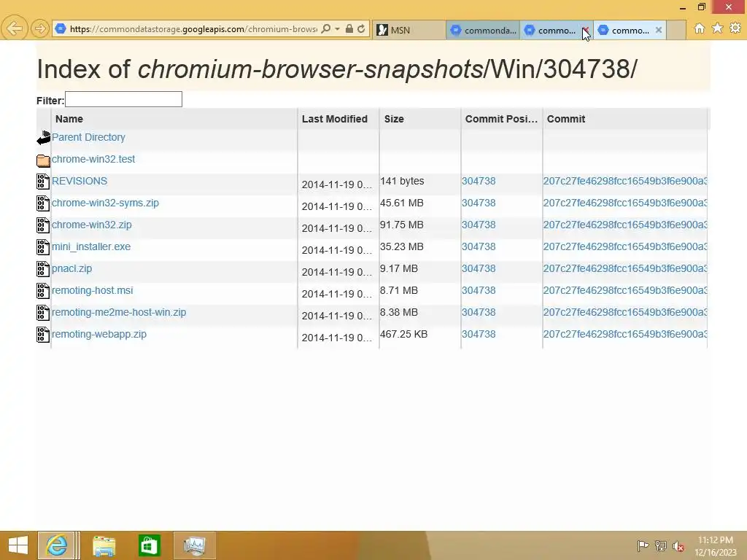The width and height of the screenshot is (747, 560).
Task: Open the Action Center flag icon
Action: (643, 545)
